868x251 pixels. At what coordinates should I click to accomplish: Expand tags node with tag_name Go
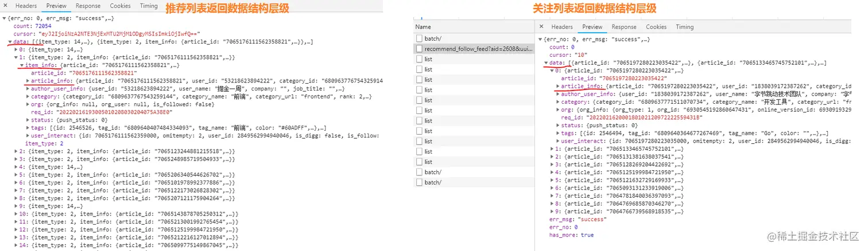[x=557, y=133]
